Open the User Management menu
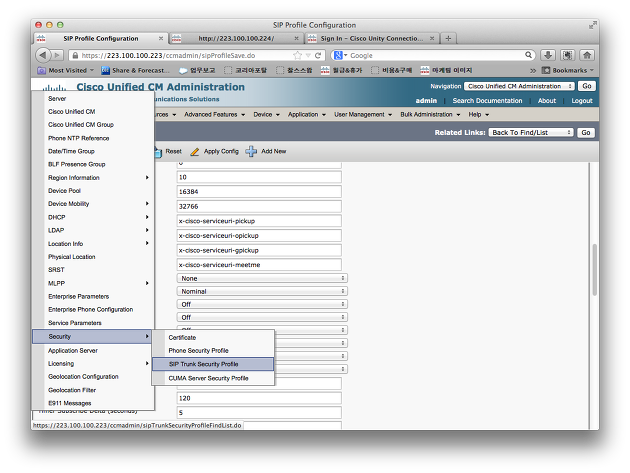Image resolution: width=630 pixels, height=473 pixels. 363,115
